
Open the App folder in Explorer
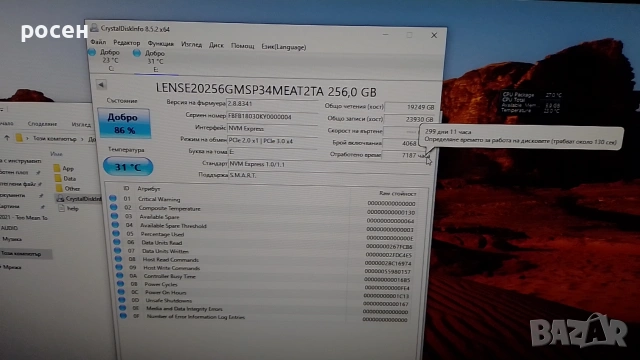coord(64,168)
